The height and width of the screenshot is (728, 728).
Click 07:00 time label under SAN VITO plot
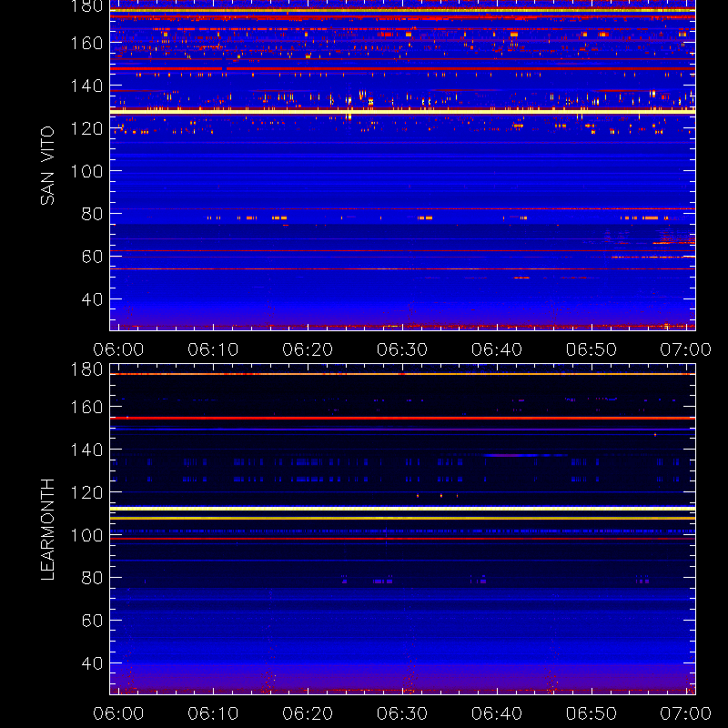pos(686,349)
